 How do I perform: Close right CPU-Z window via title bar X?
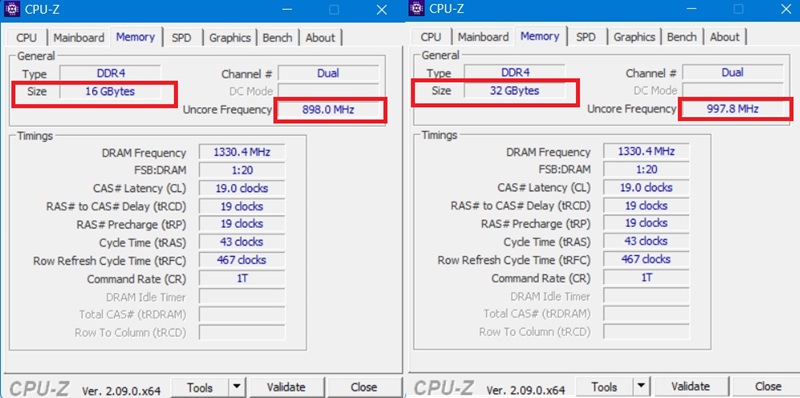click(x=786, y=9)
